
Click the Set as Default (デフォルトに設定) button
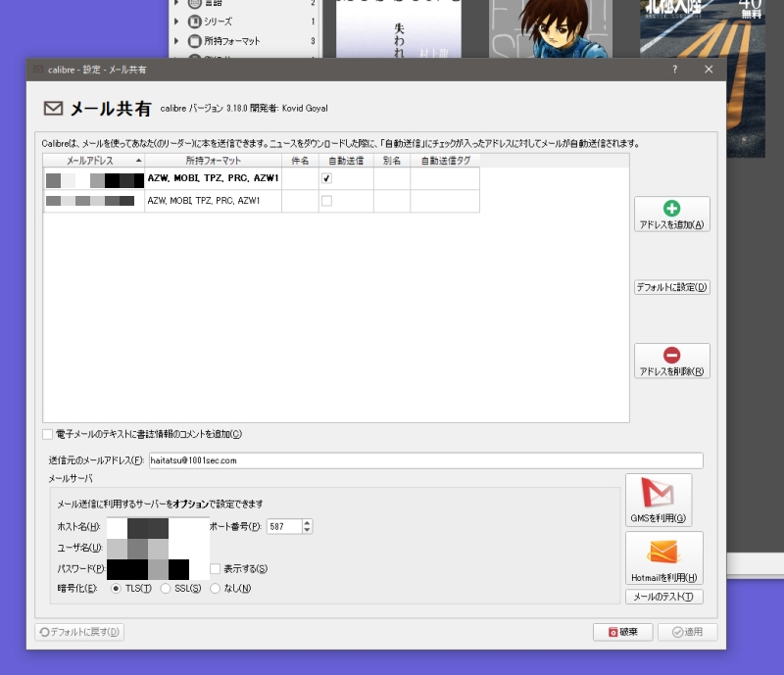[x=671, y=287]
